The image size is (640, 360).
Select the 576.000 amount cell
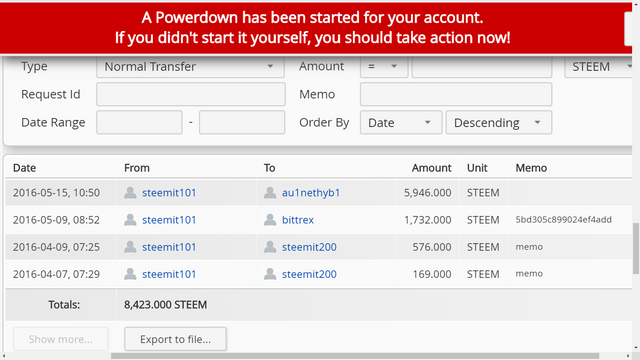pyautogui.click(x=432, y=247)
